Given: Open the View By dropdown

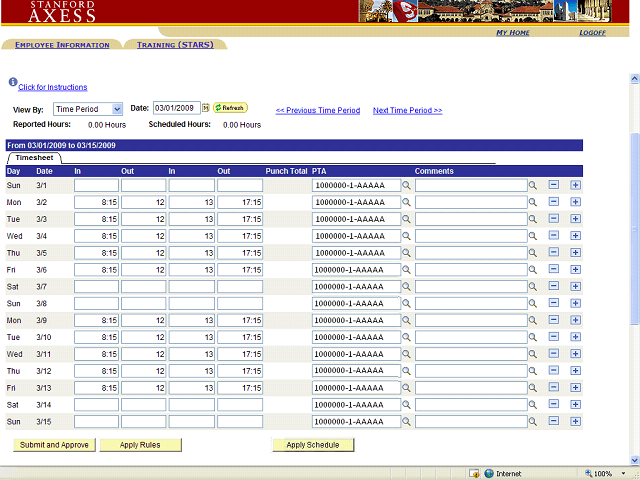Looking at the screenshot, I should [x=88, y=109].
